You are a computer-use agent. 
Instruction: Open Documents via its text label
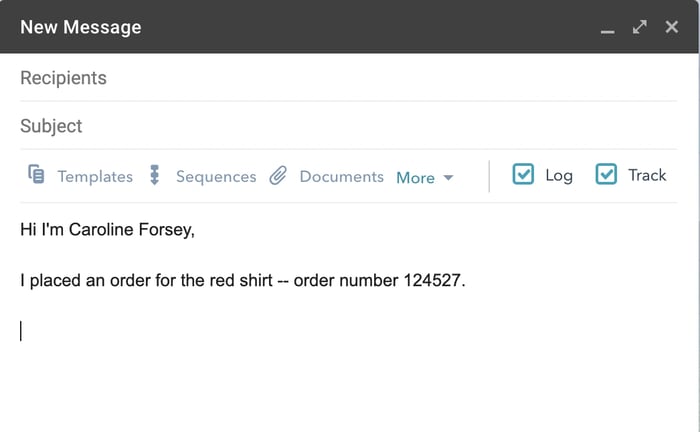click(x=341, y=176)
